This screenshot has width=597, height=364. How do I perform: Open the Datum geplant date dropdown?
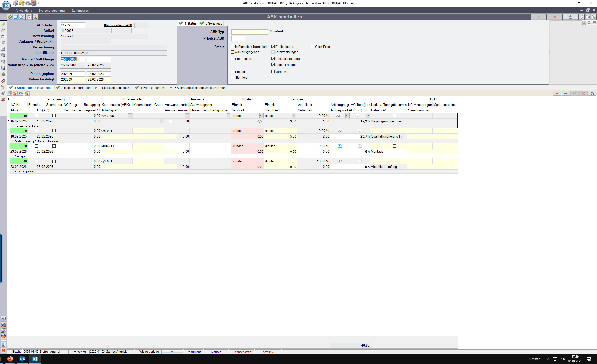click(x=109, y=74)
